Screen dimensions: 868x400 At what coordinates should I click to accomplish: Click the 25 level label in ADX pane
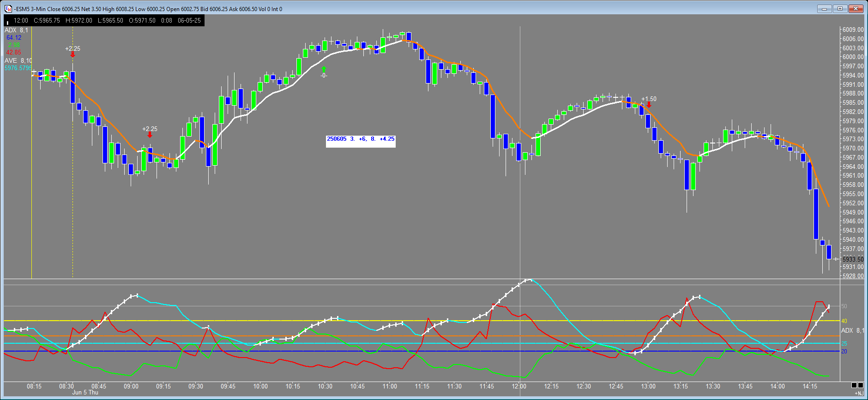tap(844, 343)
